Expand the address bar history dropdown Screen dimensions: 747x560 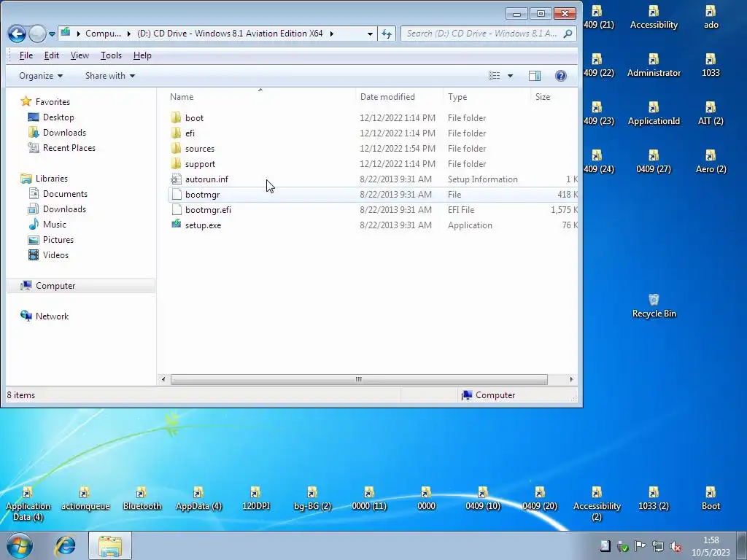pos(370,34)
